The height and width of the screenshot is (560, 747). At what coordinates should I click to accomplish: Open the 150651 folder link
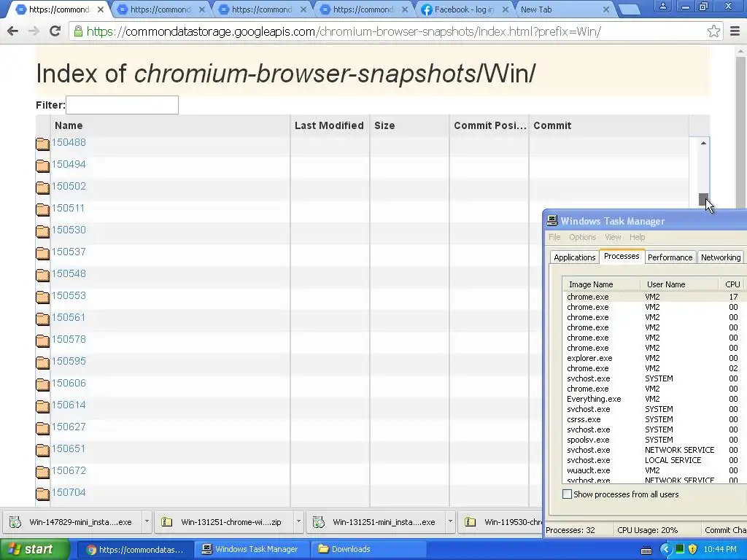69,448
